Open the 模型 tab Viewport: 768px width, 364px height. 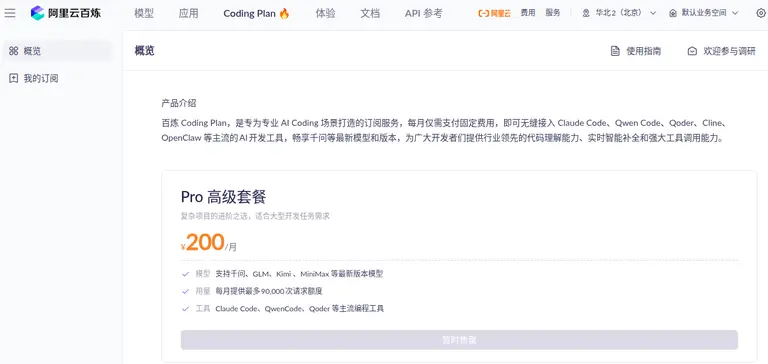(144, 14)
